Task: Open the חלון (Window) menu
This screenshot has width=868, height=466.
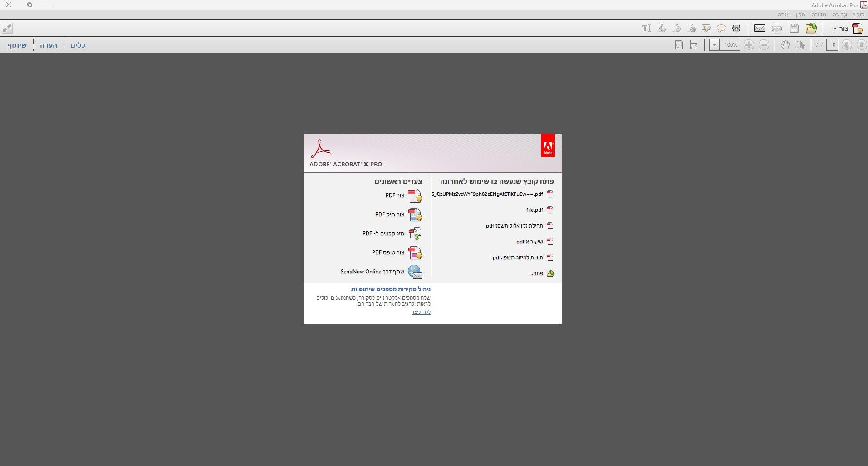Action: coord(800,15)
